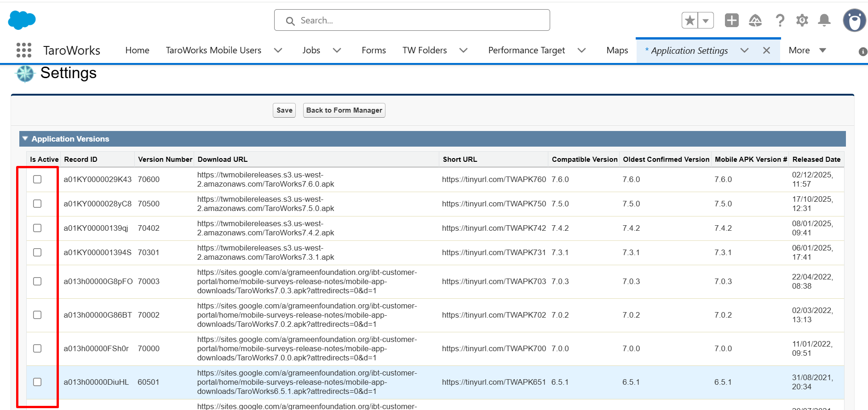
Task: Click Back to Form Manager
Action: pos(344,110)
